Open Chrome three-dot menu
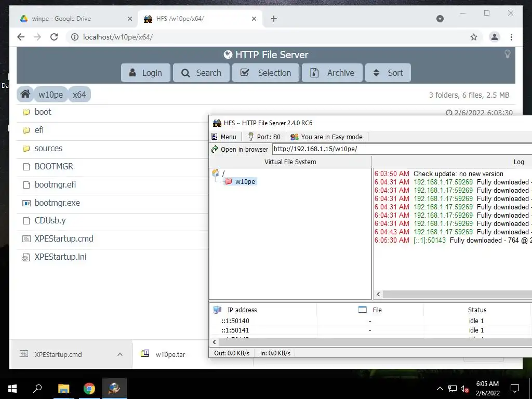Screen dimensions: 532x399 pos(511,37)
